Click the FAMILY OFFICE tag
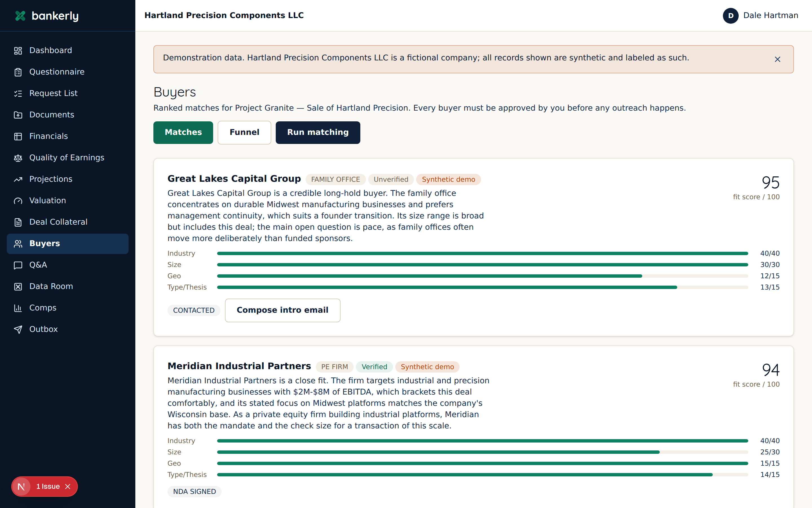The height and width of the screenshot is (508, 812). click(336, 179)
